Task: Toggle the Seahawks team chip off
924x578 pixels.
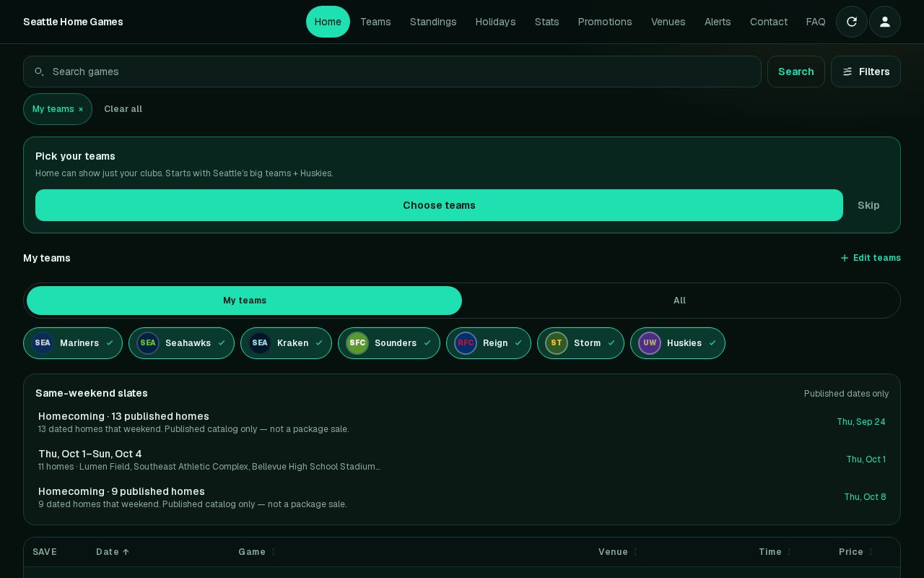Action: 181,343
